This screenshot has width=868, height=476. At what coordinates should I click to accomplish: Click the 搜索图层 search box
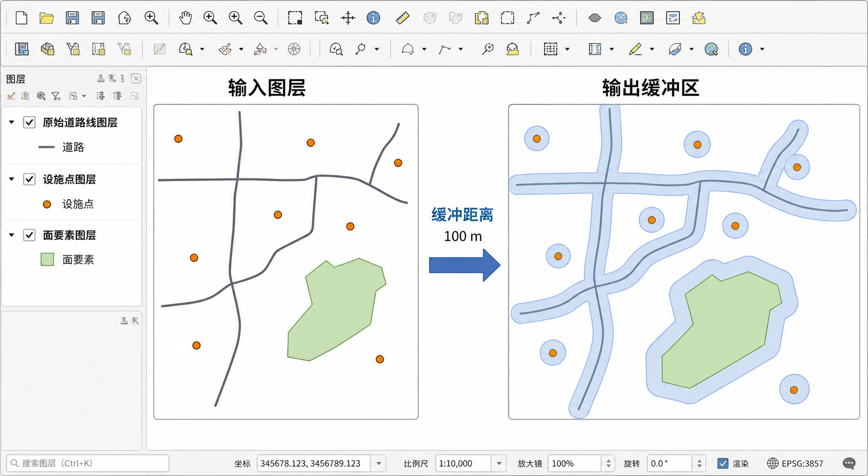[x=88, y=463]
